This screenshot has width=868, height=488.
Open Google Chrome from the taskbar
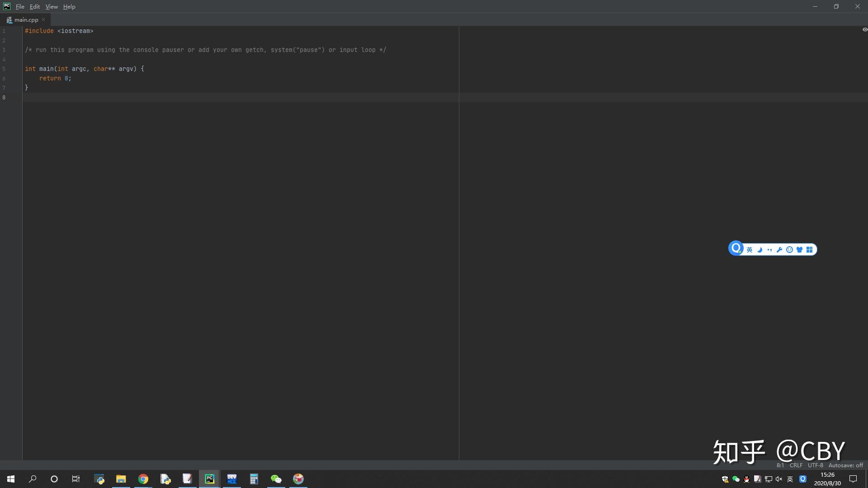pos(143,479)
